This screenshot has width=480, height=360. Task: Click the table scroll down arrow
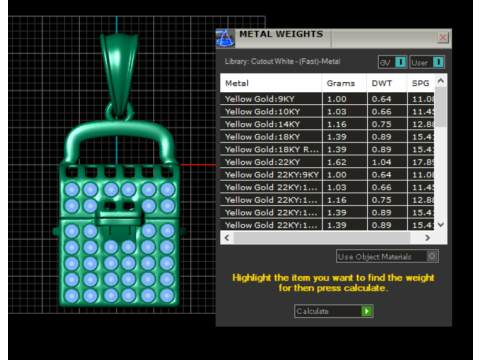441,225
